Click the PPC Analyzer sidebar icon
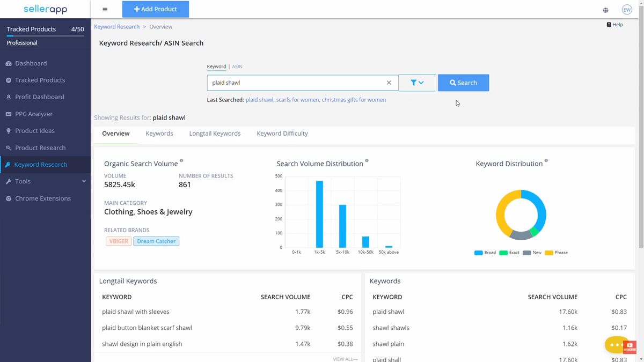This screenshot has height=362, width=644. tap(9, 114)
